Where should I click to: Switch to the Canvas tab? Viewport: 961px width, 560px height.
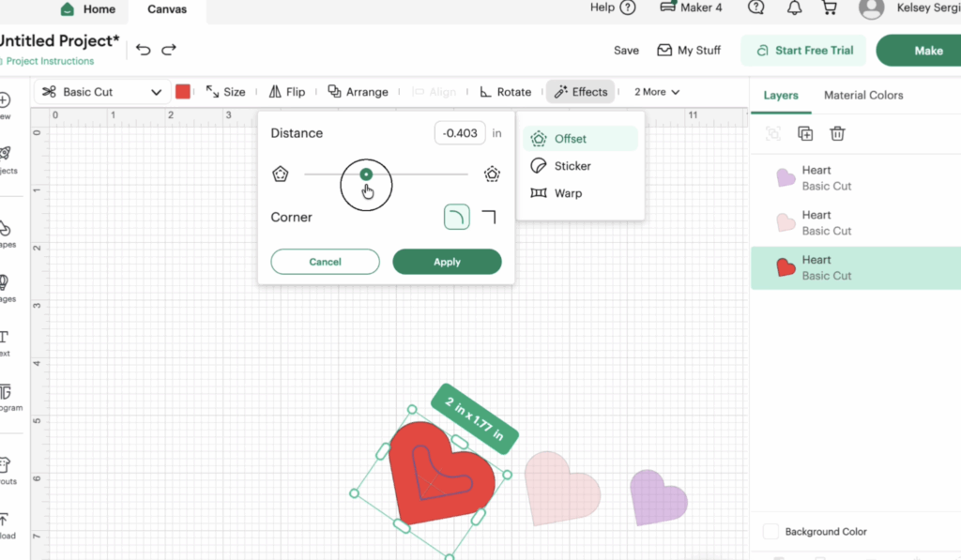167,9
